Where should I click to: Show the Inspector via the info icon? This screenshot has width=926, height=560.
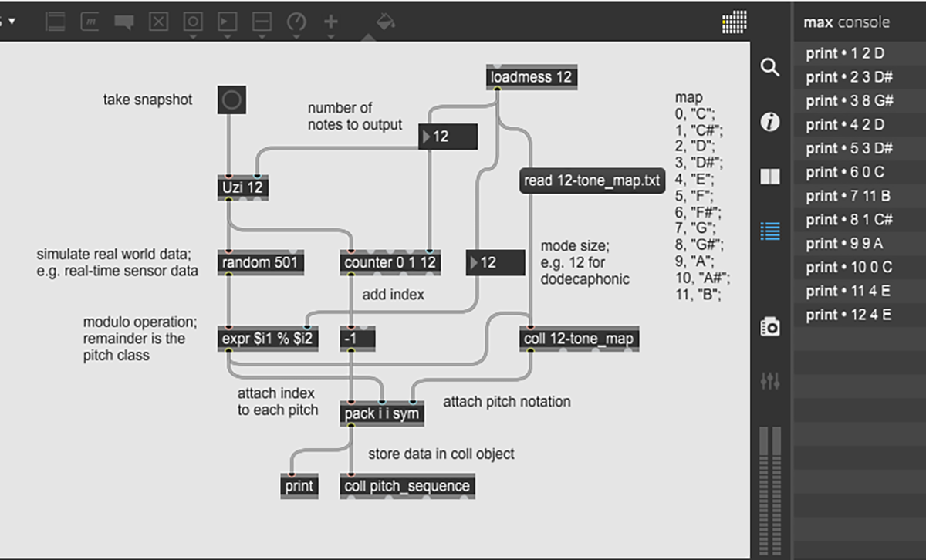pyautogui.click(x=769, y=122)
